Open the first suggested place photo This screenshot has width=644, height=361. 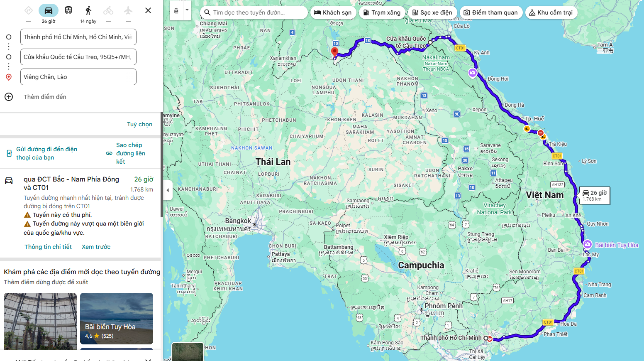(x=40, y=321)
